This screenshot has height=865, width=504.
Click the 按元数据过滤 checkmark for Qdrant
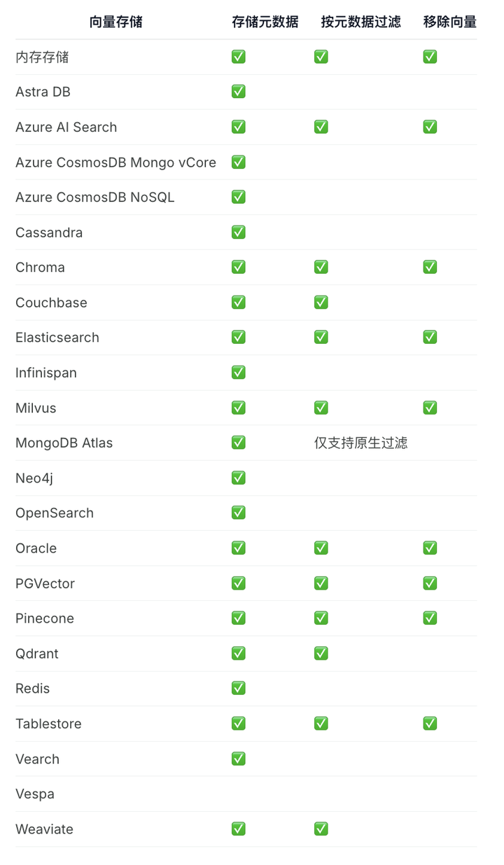coord(321,653)
